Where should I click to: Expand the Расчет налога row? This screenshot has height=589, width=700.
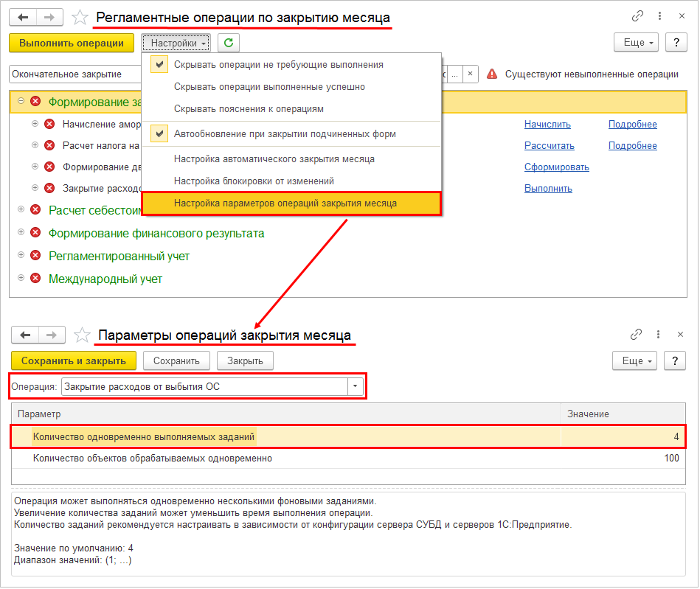(x=35, y=145)
